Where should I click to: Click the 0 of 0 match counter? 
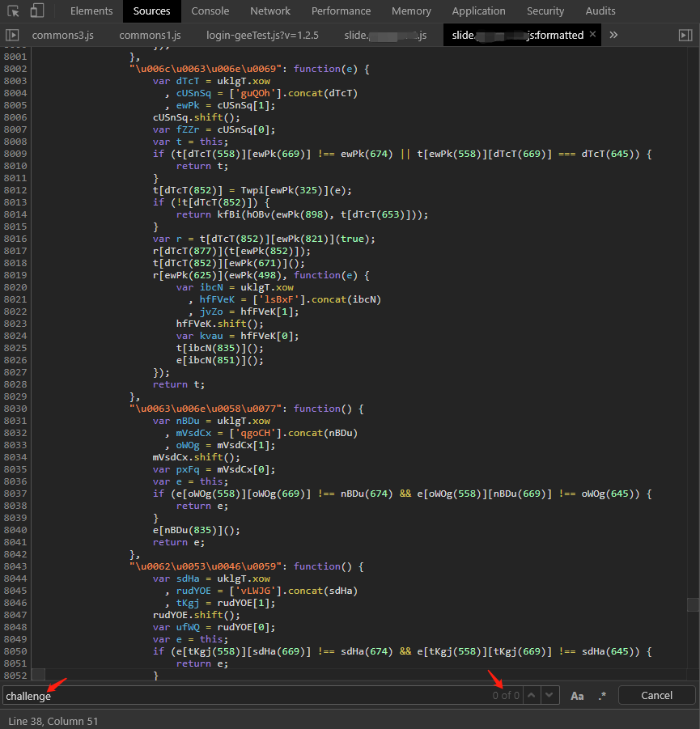click(506, 696)
